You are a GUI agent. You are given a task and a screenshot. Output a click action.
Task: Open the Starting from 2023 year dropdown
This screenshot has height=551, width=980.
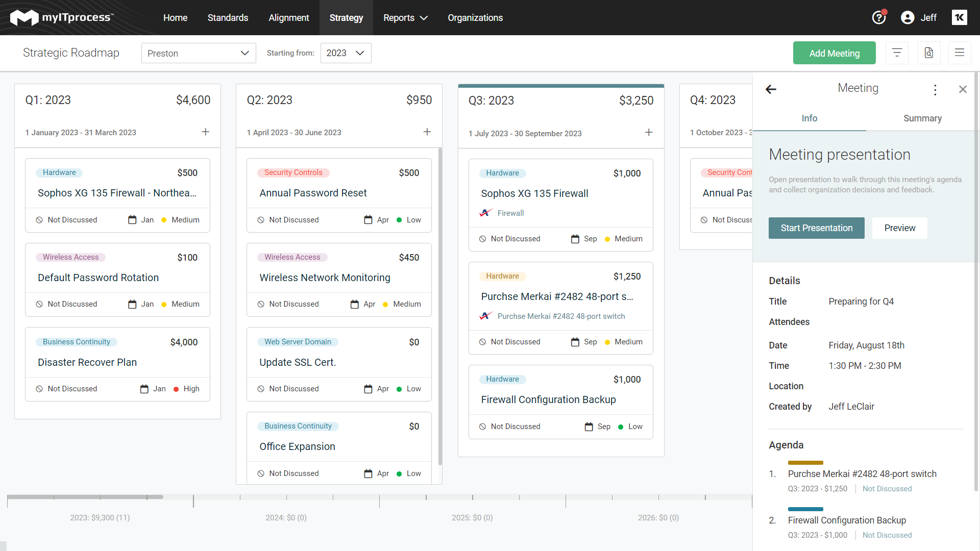pos(346,53)
